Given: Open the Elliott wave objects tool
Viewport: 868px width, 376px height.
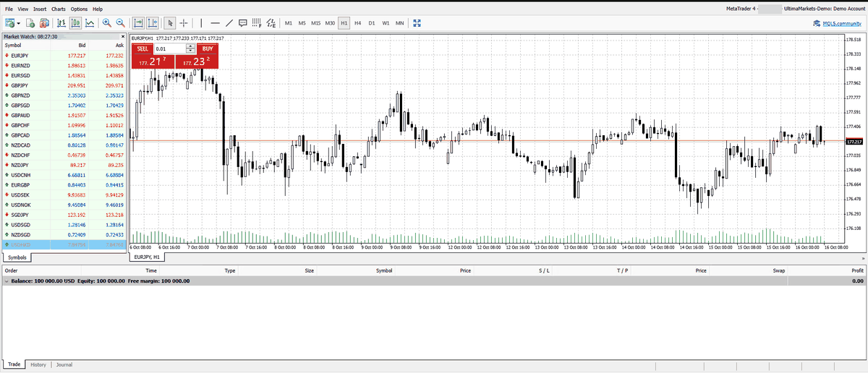Looking at the screenshot, I should pyautogui.click(x=271, y=23).
